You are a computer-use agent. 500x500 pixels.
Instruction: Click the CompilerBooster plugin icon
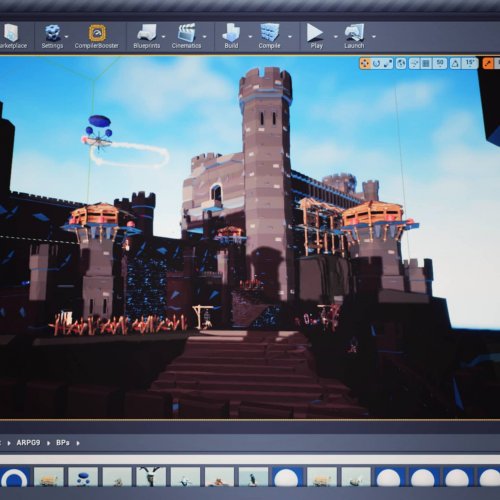click(97, 36)
